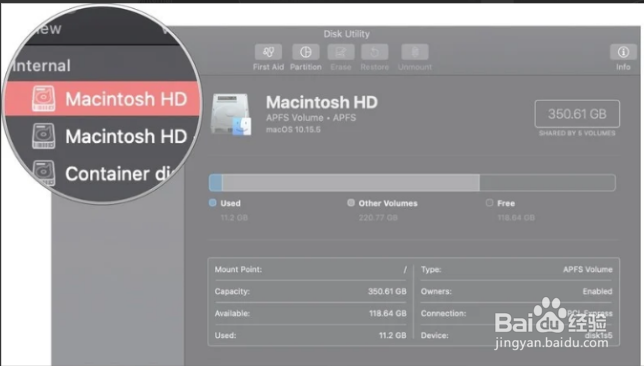
Task: Click the 220.77 GB other volumes value
Action: pyautogui.click(x=378, y=218)
